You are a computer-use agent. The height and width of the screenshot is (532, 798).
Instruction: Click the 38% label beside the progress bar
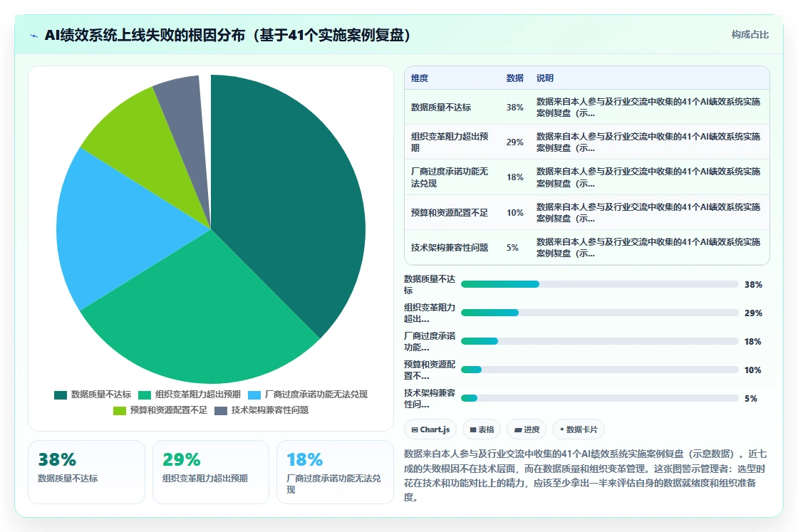click(753, 284)
